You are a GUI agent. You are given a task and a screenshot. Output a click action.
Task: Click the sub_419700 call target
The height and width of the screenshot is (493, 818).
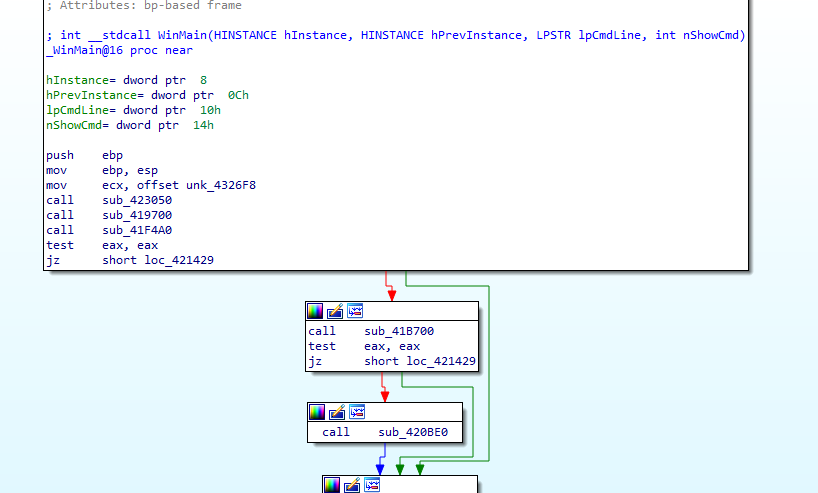(137, 215)
